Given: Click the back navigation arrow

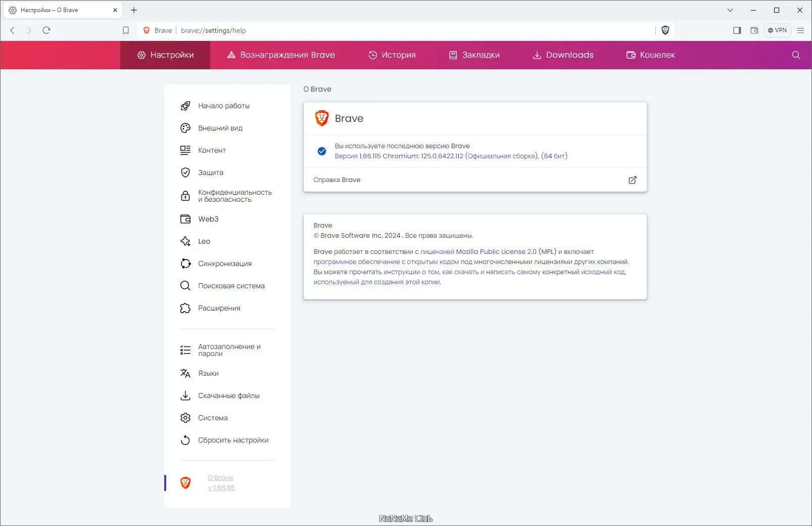Looking at the screenshot, I should pos(13,30).
